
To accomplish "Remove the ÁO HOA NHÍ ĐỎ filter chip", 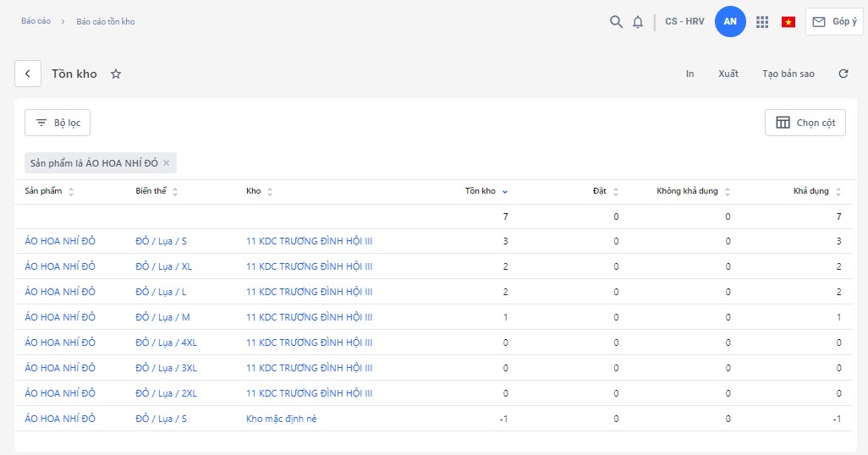I will pos(167,163).
